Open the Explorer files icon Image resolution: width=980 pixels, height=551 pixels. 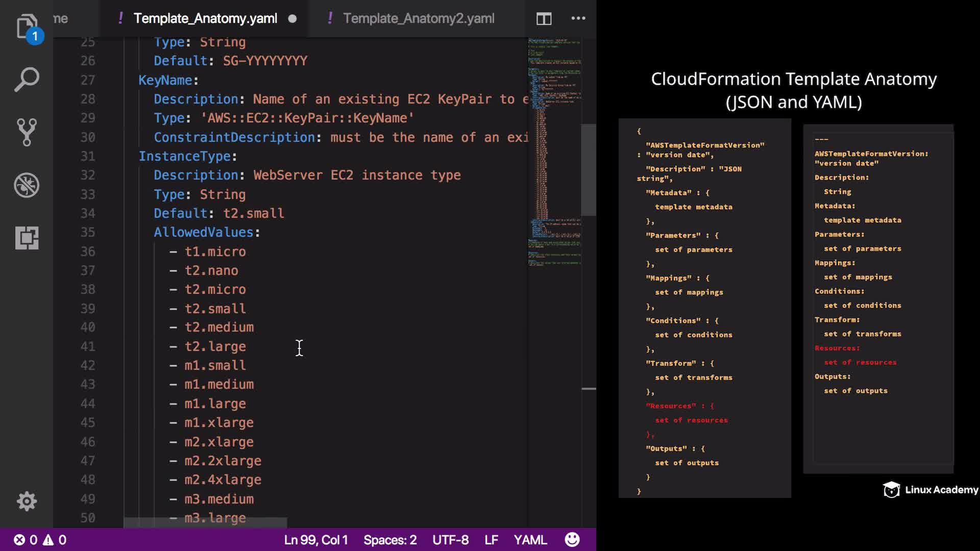pyautogui.click(x=27, y=27)
